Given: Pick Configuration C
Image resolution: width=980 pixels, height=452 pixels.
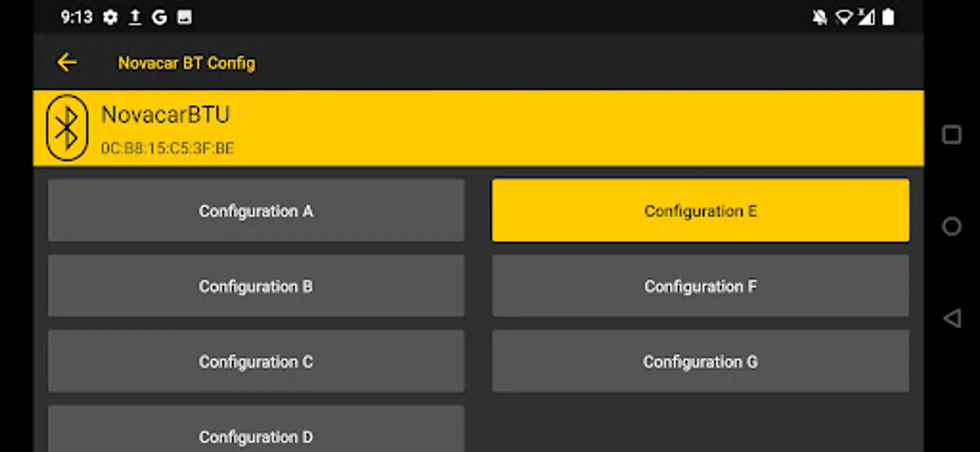Looking at the screenshot, I should 256,362.
